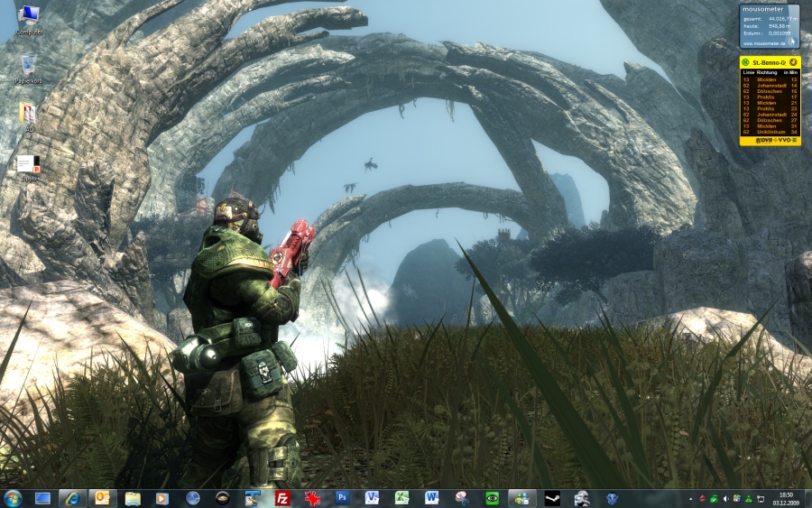The height and width of the screenshot is (508, 812).
Task: Open the clock showing 18:50
Action: click(x=786, y=499)
